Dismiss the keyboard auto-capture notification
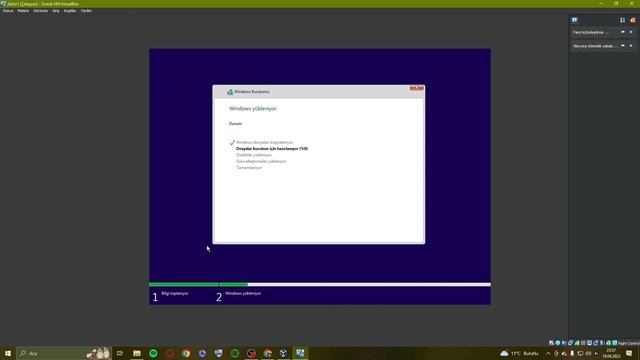The height and width of the screenshot is (360, 640). pyautogui.click(x=631, y=46)
